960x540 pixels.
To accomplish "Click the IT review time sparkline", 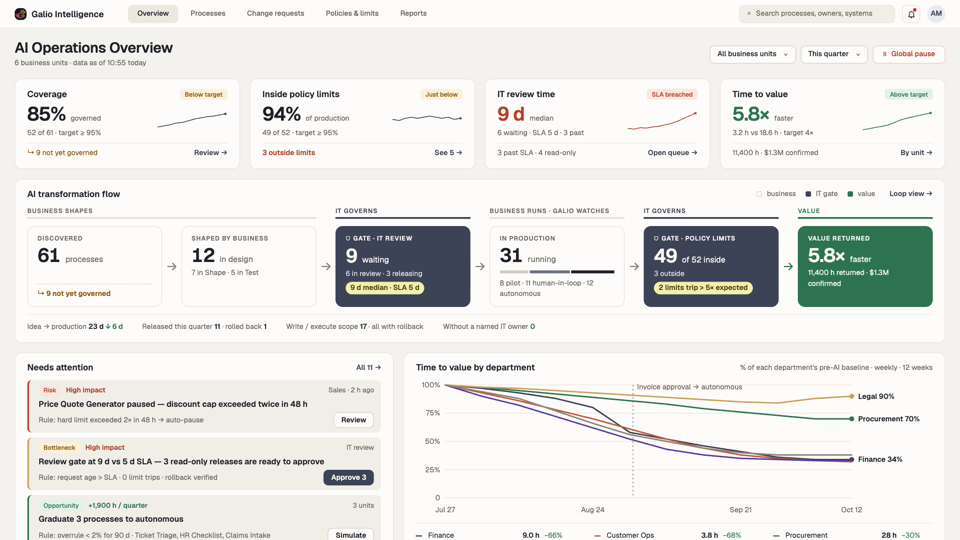I will coord(662,121).
